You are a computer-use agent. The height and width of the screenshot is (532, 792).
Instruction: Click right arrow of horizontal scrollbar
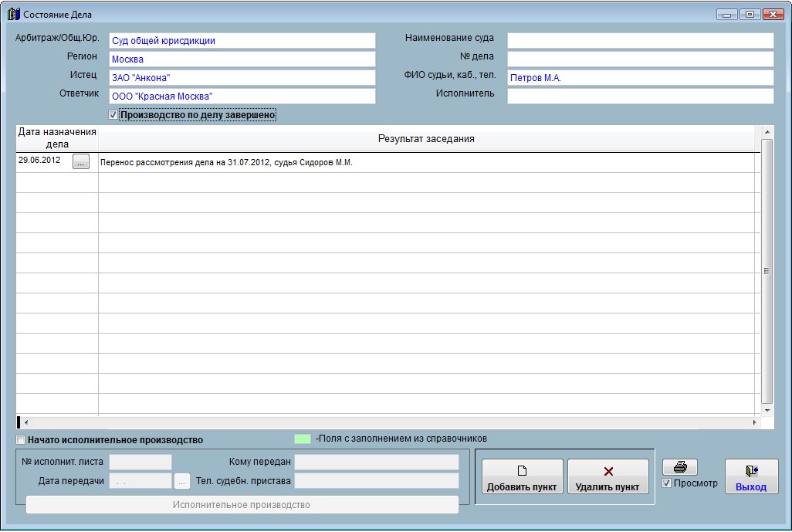754,423
